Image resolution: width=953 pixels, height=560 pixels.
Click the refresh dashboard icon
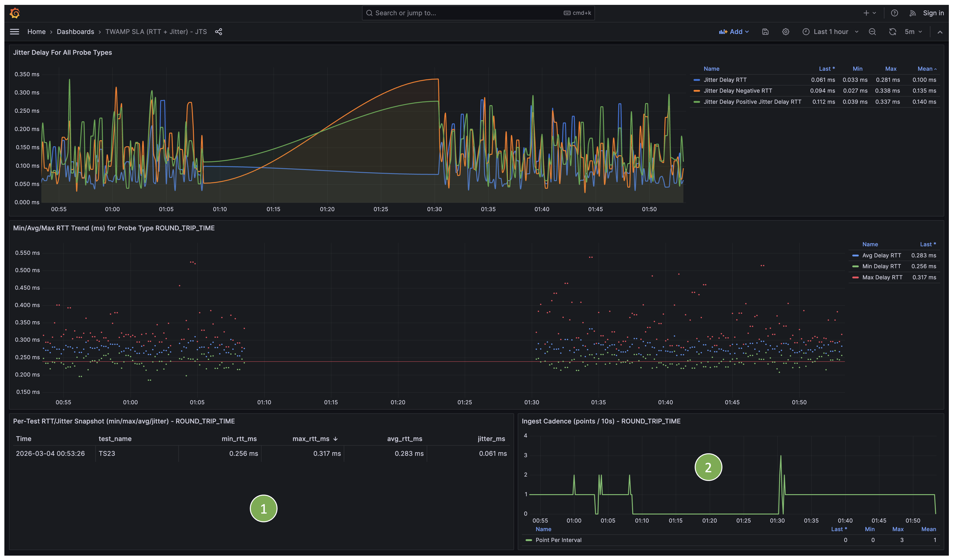point(892,32)
